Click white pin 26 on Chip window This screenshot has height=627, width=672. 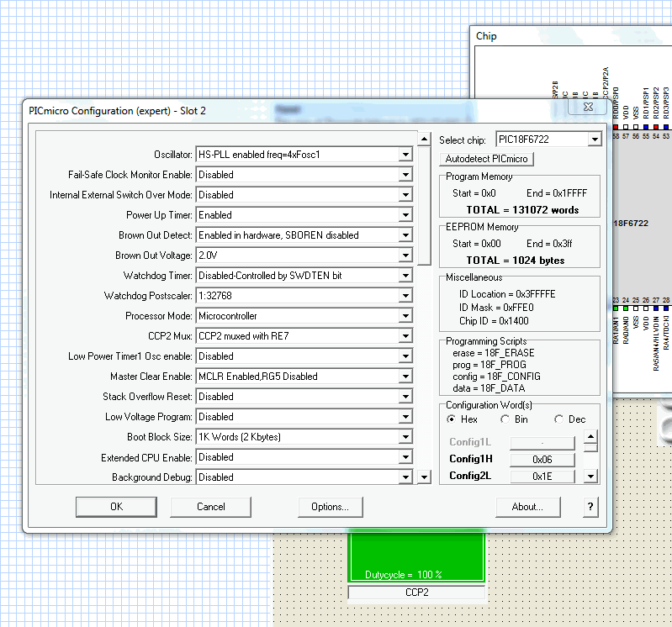(646, 308)
